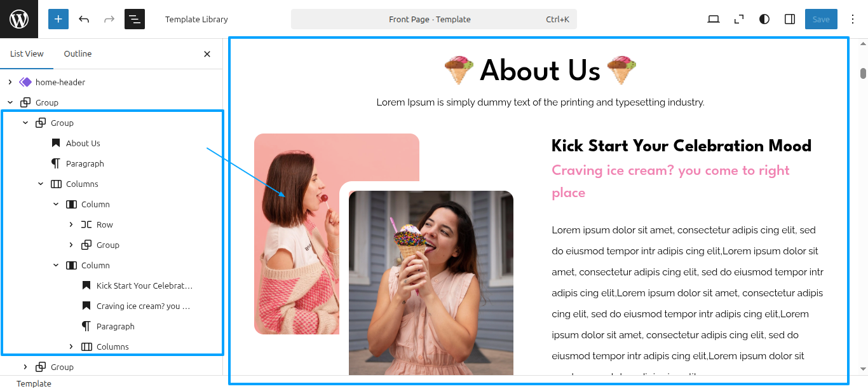Toggle the document overview list icon

pyautogui.click(x=135, y=19)
